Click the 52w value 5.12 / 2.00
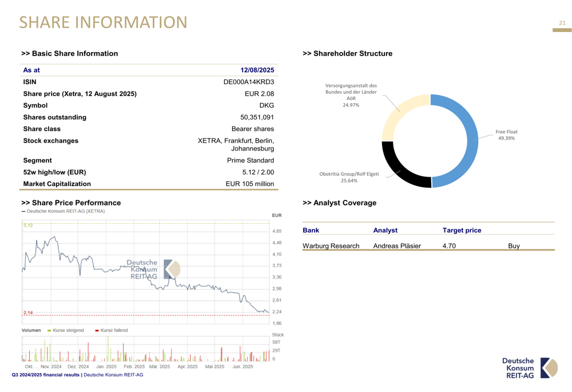The width and height of the screenshot is (572, 392). [x=259, y=172]
